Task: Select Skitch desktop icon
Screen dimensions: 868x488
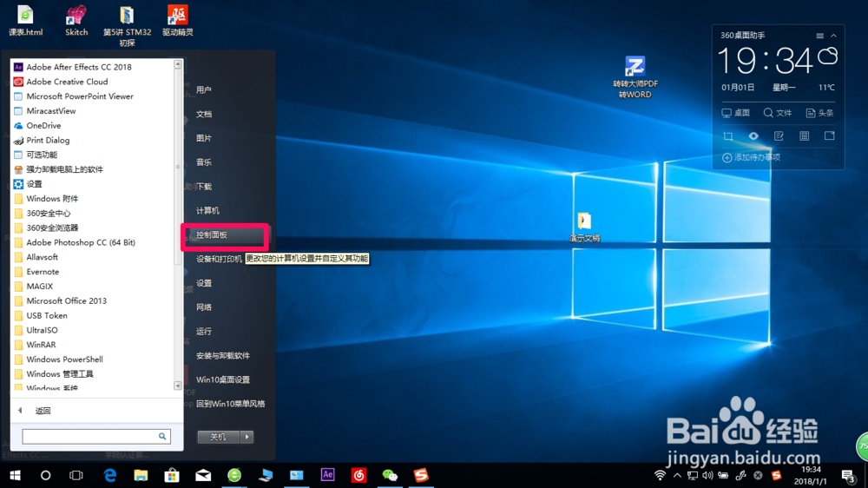Action: 76,21
